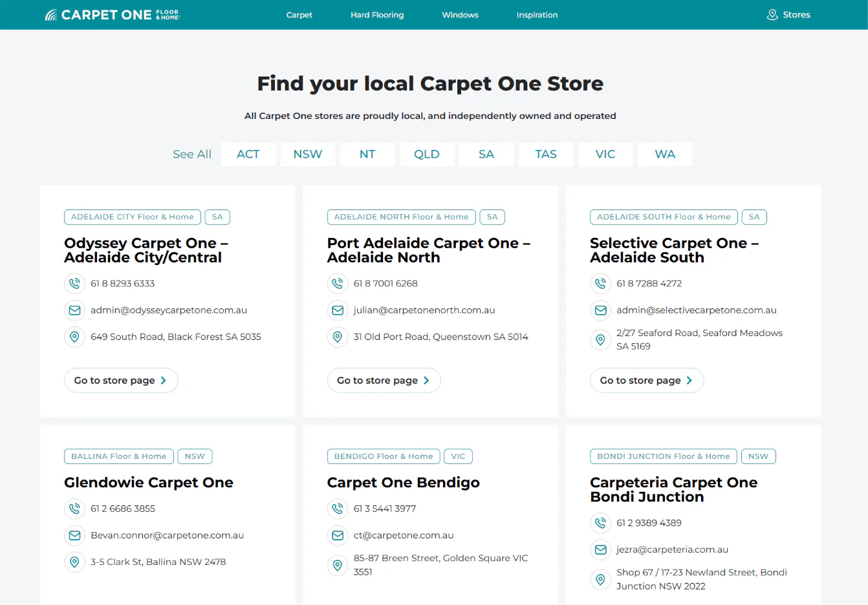Click the NSW tag on Carpeteria card

[x=759, y=456]
